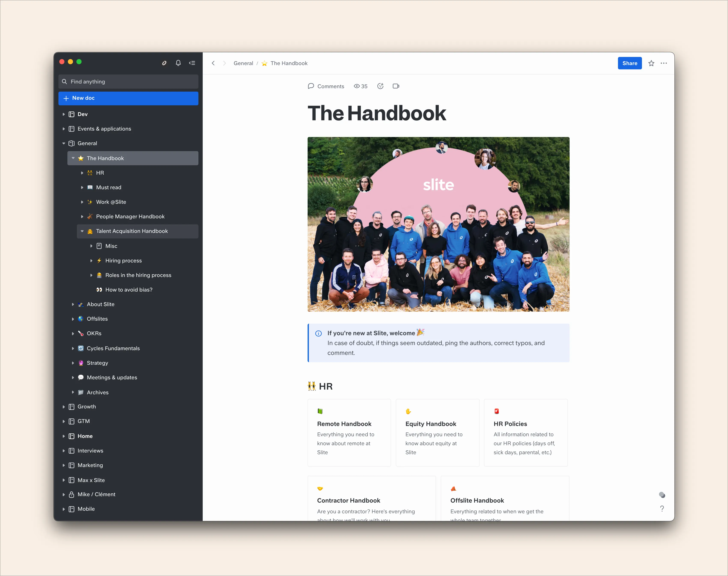Image resolution: width=728 pixels, height=576 pixels.
Task: Start a video recording with camera icon
Action: 396,86
